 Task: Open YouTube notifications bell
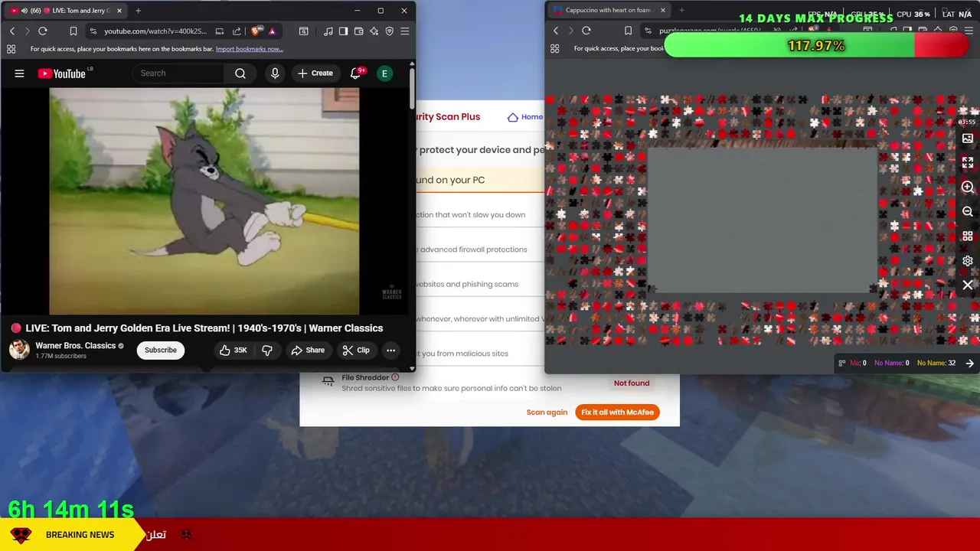(x=356, y=73)
